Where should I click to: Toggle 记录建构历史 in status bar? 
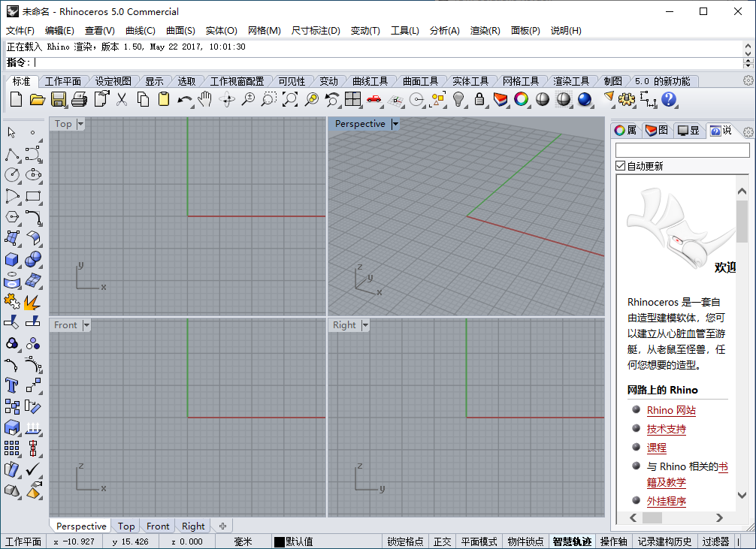point(664,541)
